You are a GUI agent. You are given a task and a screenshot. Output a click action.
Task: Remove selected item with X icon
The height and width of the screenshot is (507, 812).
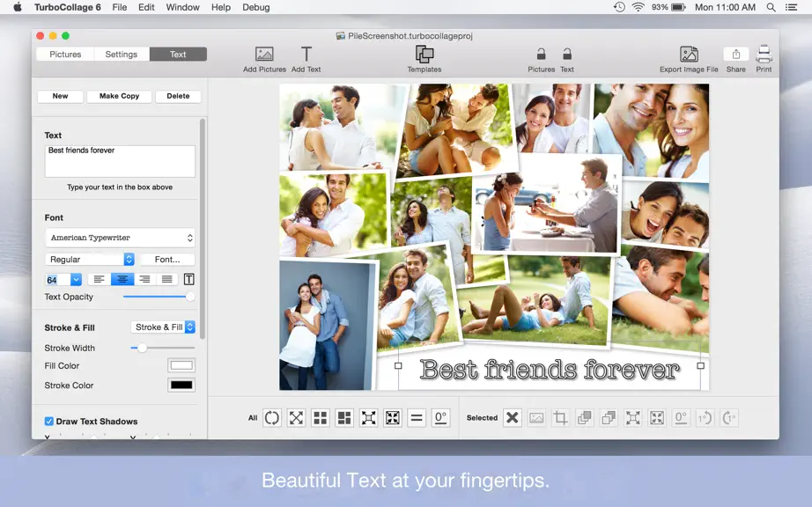[513, 417]
